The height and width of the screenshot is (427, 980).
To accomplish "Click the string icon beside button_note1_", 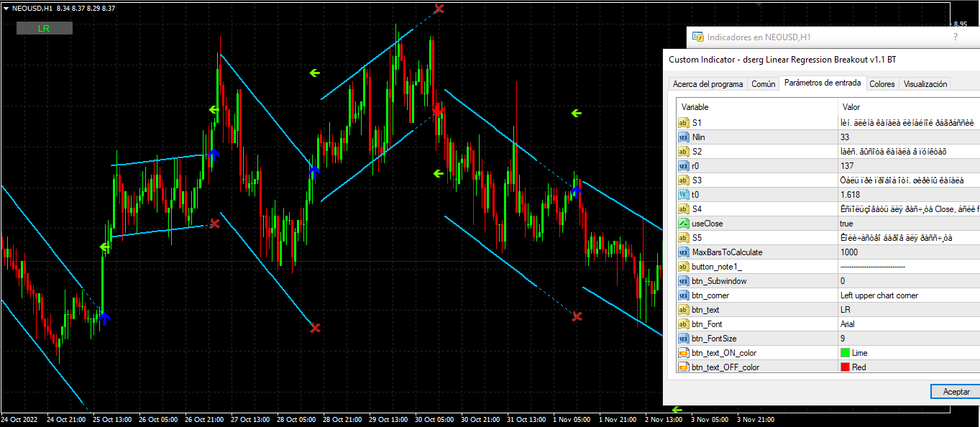I will [x=683, y=267].
